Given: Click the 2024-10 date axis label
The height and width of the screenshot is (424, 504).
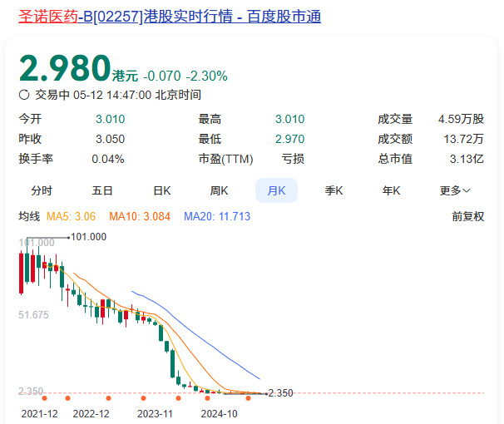Looking at the screenshot, I should click(x=219, y=413).
